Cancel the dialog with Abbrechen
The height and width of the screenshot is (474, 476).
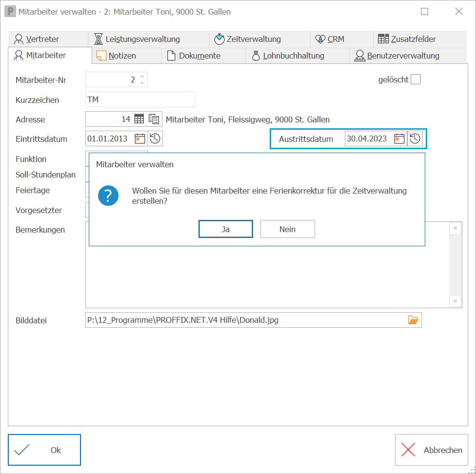pos(431,450)
